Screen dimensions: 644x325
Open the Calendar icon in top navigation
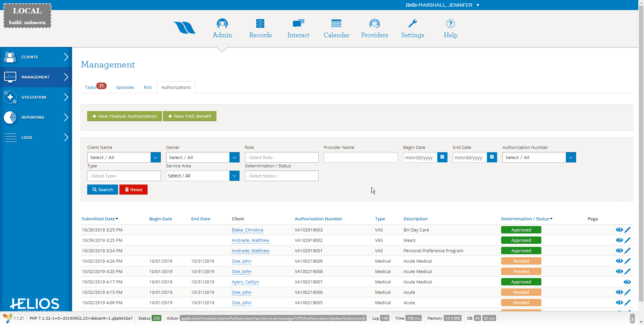point(336,24)
